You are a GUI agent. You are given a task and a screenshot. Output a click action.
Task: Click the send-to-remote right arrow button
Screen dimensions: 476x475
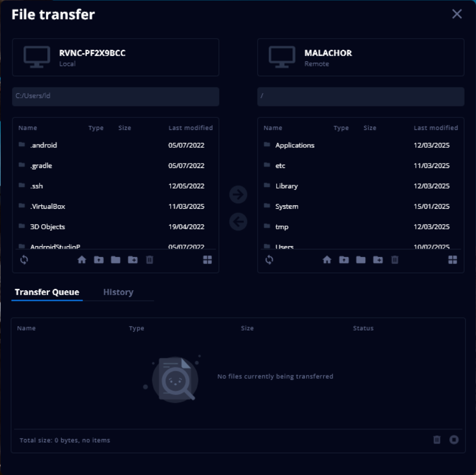pyautogui.click(x=238, y=195)
